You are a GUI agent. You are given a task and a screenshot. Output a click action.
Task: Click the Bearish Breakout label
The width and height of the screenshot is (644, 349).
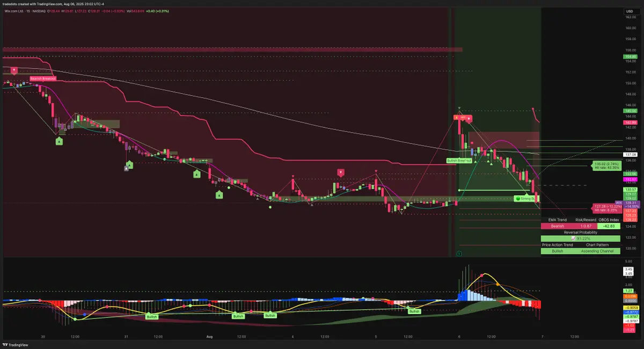coord(43,79)
